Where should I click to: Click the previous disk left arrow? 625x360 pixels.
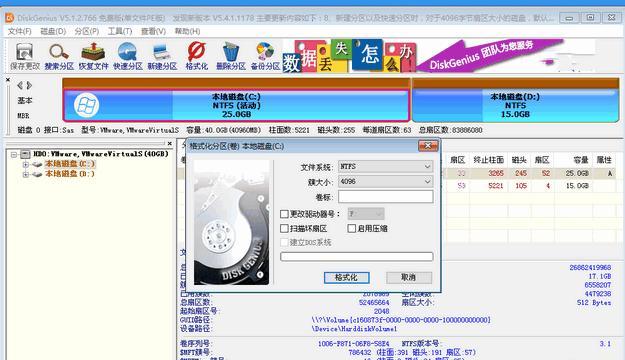(20, 85)
